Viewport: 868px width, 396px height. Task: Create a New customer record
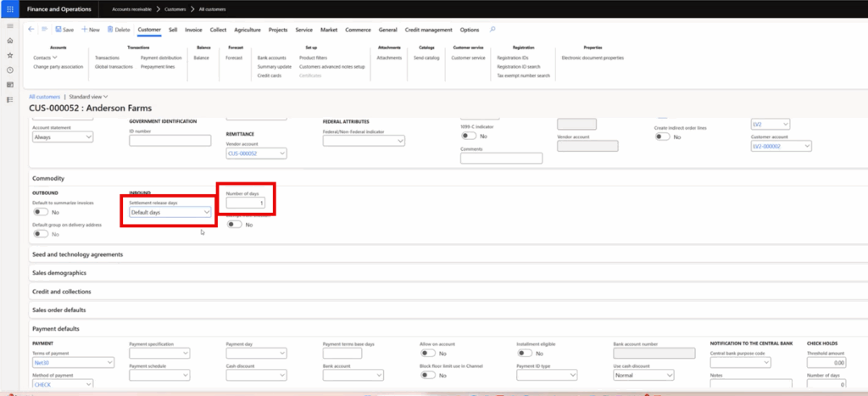(91, 30)
